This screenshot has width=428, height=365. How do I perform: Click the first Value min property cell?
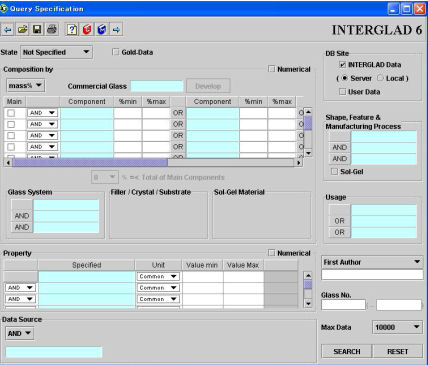pos(202,276)
